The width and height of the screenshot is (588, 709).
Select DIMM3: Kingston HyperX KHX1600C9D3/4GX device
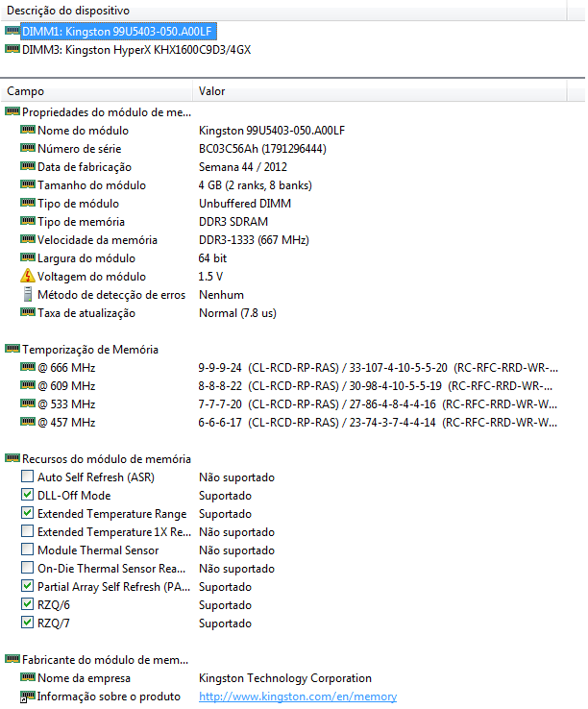point(136,50)
